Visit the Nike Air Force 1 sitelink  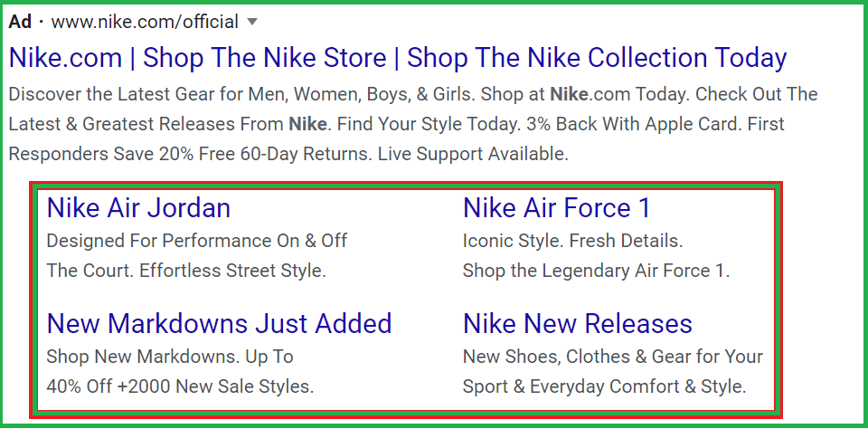pyautogui.click(x=556, y=208)
